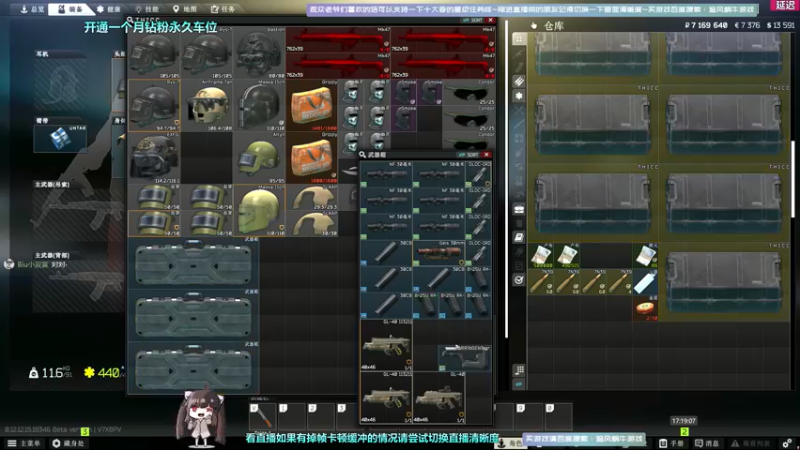Click SORT in the 武器箱 weapon case window
The height and width of the screenshot is (450, 800).
(x=468, y=155)
